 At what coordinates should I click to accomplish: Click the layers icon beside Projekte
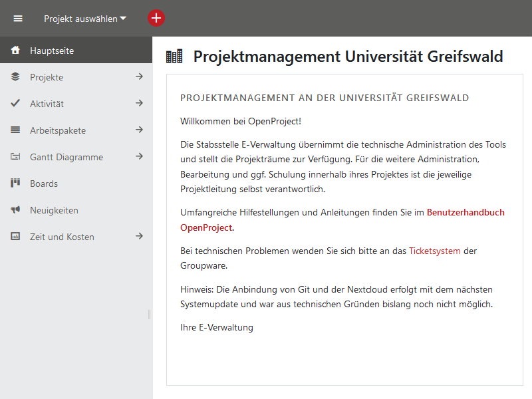15,76
